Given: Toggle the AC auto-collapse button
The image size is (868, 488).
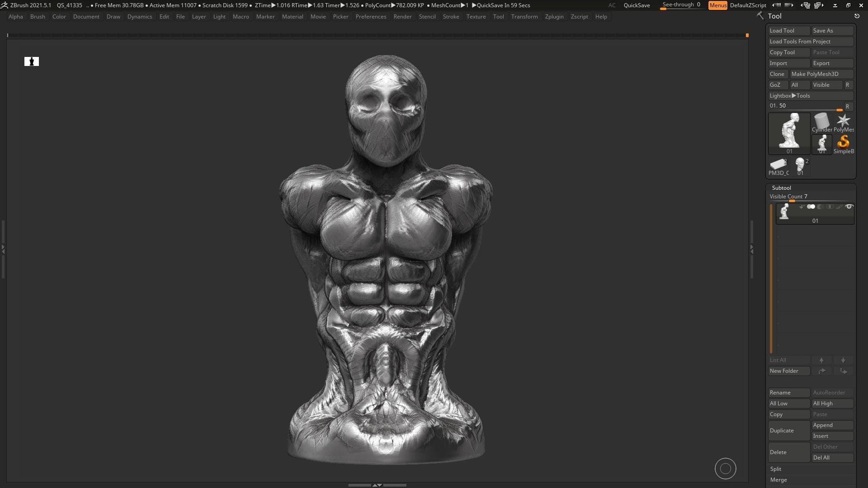Looking at the screenshot, I should 612,5.
